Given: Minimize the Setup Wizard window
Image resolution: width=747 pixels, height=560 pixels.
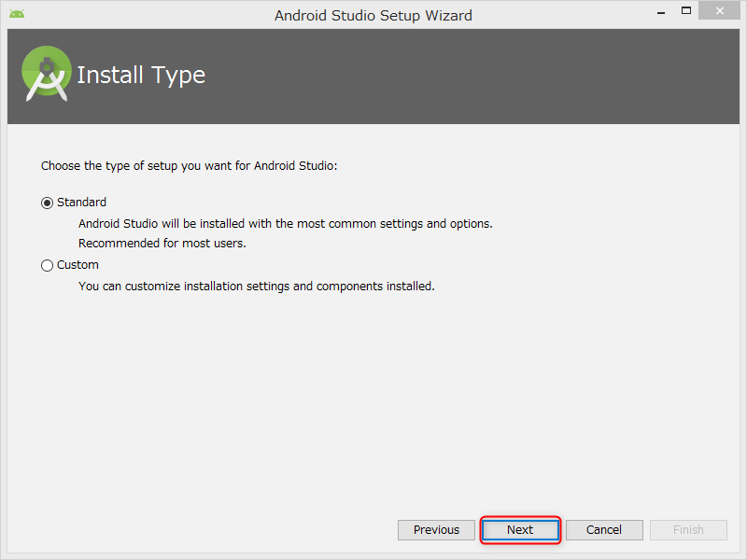Looking at the screenshot, I should [x=661, y=12].
